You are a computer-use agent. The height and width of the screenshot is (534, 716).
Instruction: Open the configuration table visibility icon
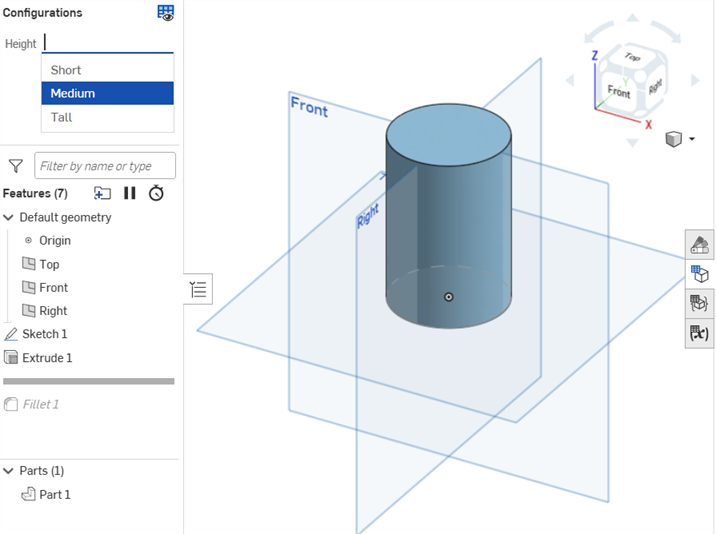pos(165,13)
